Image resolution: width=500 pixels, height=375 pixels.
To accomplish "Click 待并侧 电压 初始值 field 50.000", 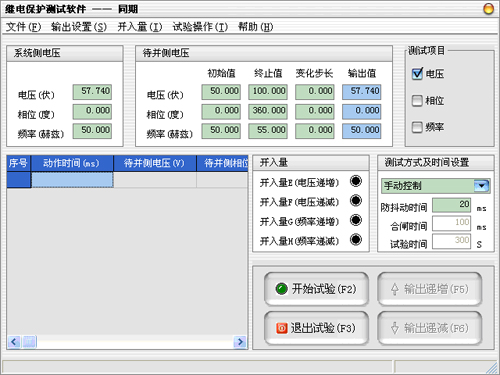I will coord(221,92).
